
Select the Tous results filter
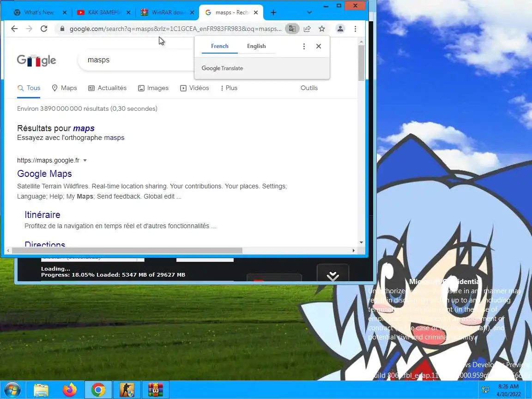(29, 88)
